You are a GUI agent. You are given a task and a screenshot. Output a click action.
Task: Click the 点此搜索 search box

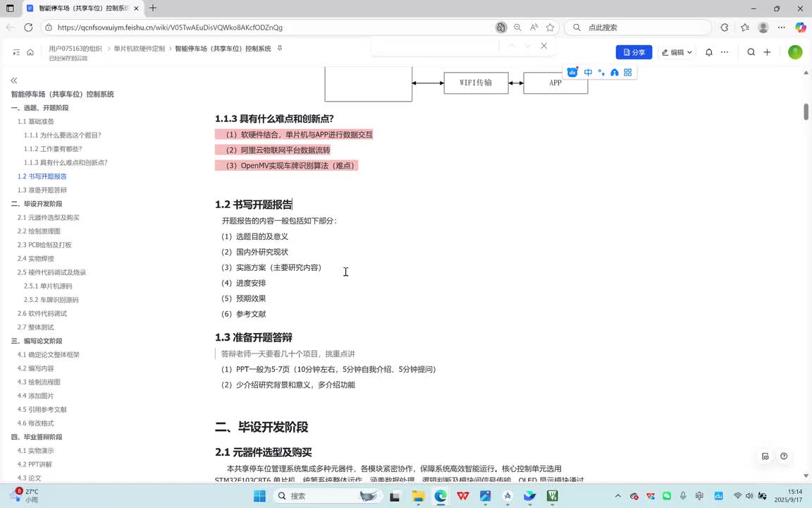pos(638,28)
